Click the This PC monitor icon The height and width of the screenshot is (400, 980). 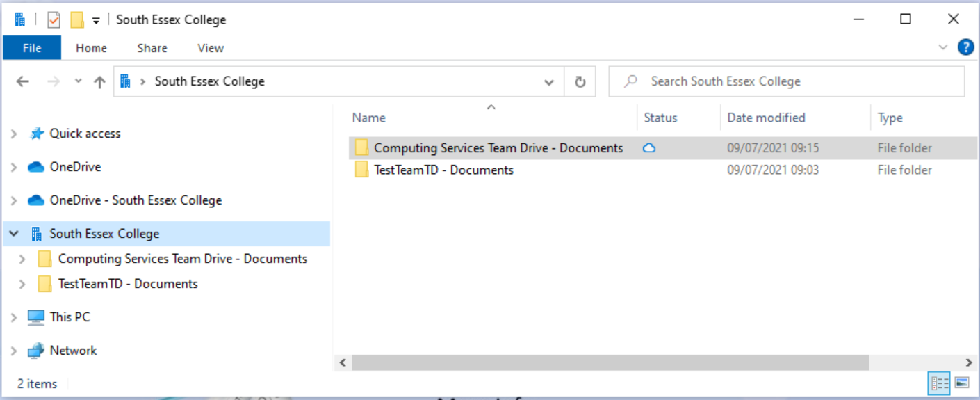[x=36, y=317]
